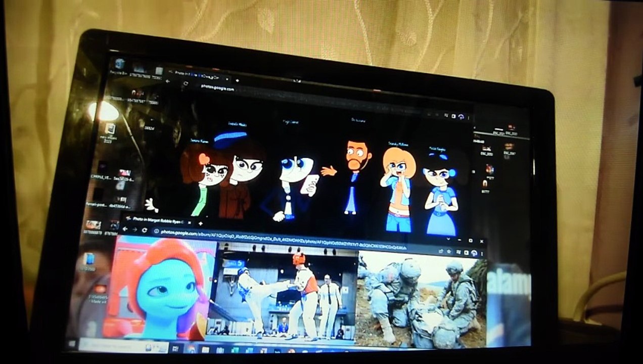Go back in front Chrome window
Viewport: 643px width, 364px height.
[x=125, y=229]
